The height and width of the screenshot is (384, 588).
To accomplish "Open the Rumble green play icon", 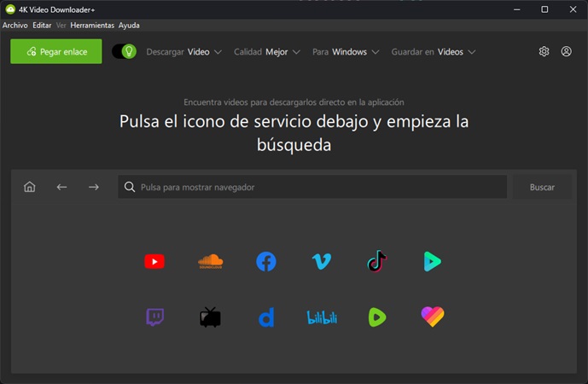I will pyautogui.click(x=377, y=317).
